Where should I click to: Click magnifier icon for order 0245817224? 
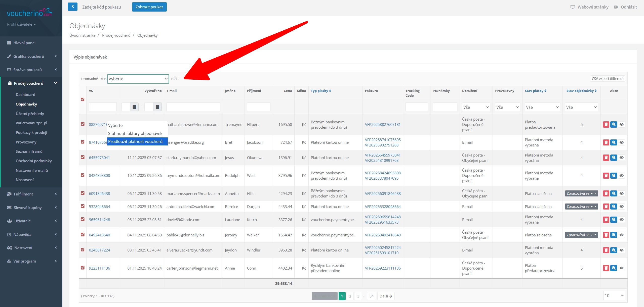(614, 250)
